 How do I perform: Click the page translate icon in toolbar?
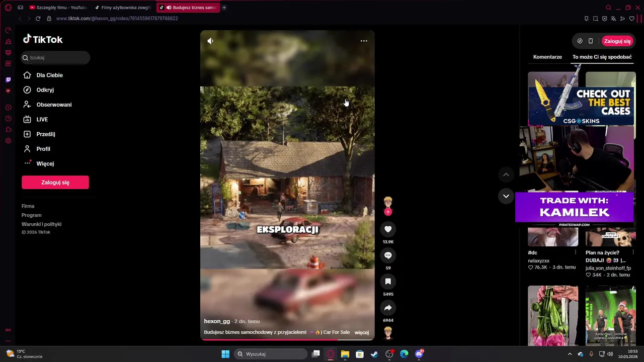point(613,19)
